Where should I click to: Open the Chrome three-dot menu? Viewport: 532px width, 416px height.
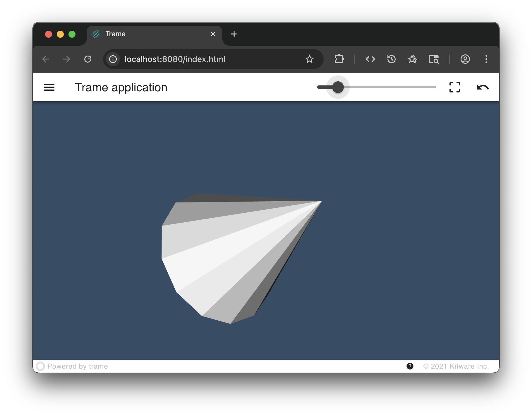(486, 59)
